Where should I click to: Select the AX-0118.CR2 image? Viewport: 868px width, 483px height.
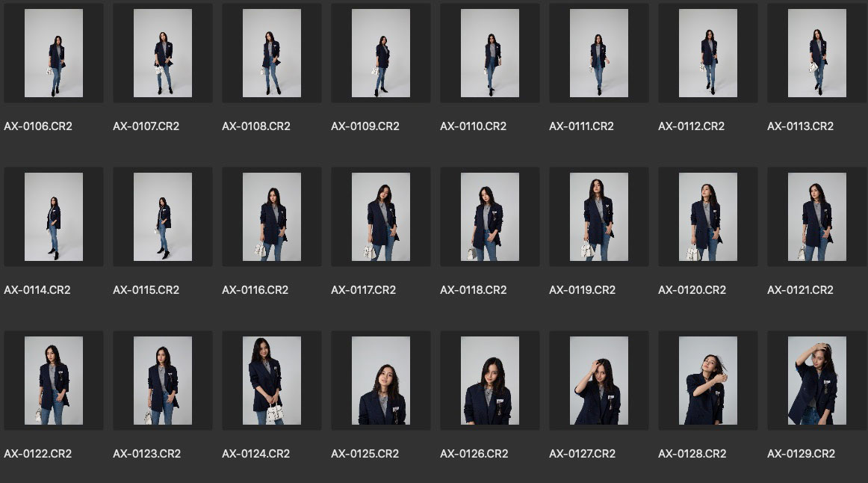[490, 217]
